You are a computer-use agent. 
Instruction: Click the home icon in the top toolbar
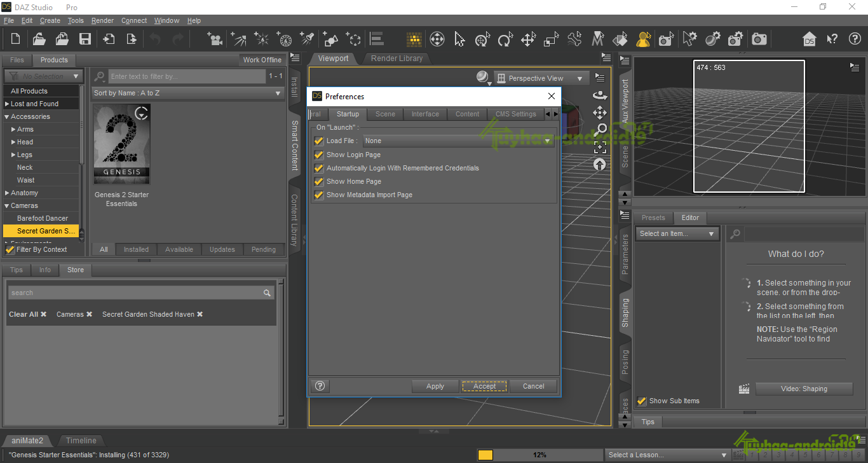click(x=809, y=39)
